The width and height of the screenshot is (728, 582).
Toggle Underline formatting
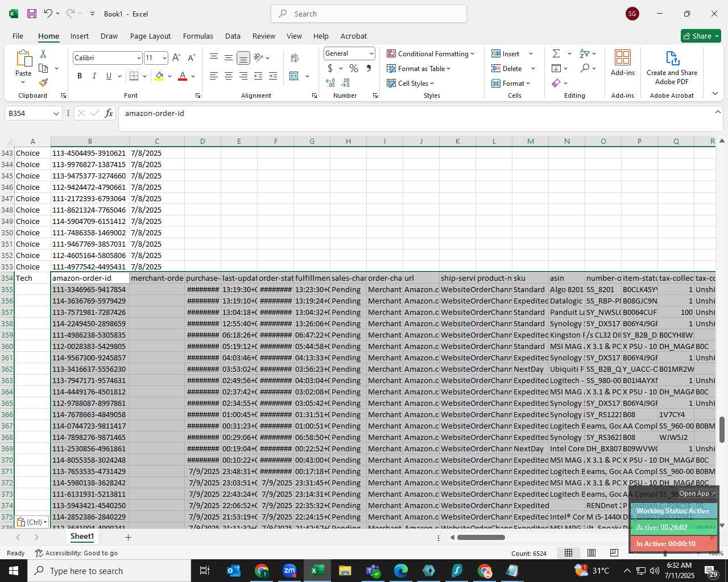point(109,76)
